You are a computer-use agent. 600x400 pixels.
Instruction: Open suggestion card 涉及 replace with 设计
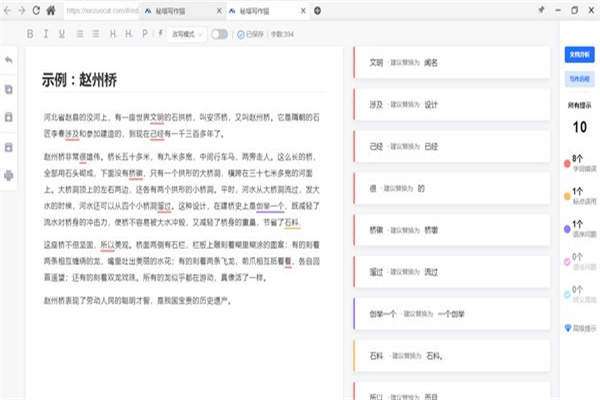[452, 104]
